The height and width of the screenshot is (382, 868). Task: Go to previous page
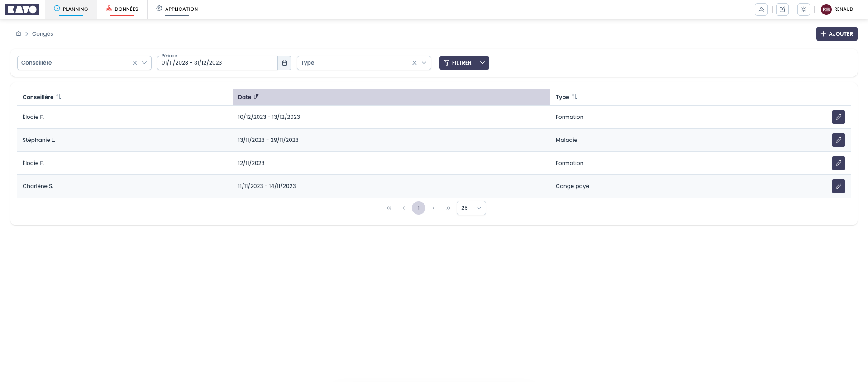click(404, 208)
